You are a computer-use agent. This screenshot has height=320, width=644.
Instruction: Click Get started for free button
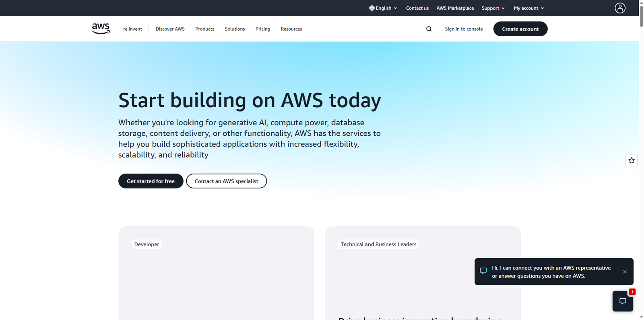(151, 181)
